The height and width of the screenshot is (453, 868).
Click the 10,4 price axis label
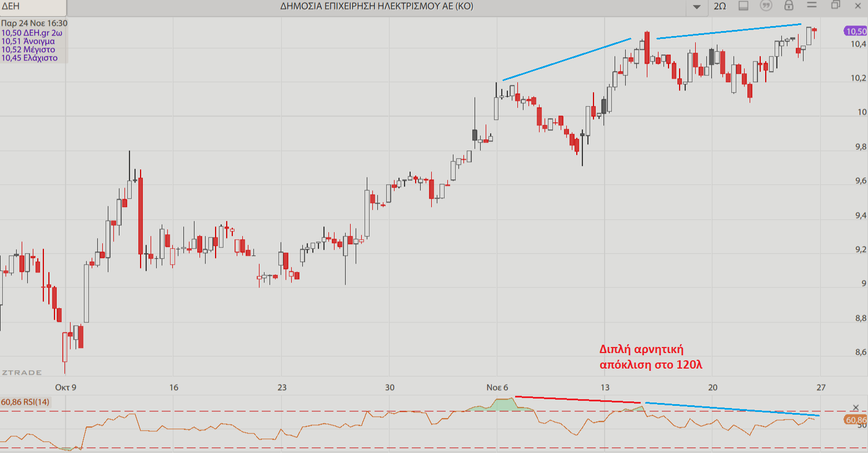tap(859, 44)
